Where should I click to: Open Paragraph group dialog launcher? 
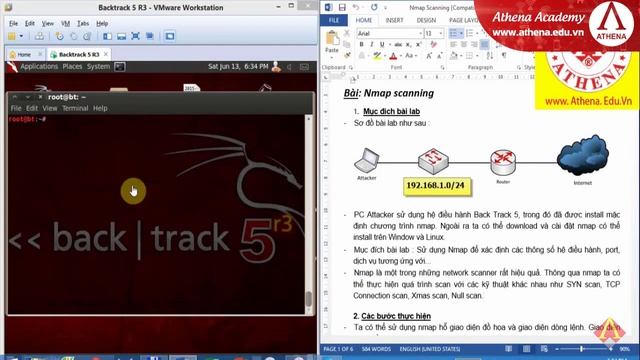point(519,67)
